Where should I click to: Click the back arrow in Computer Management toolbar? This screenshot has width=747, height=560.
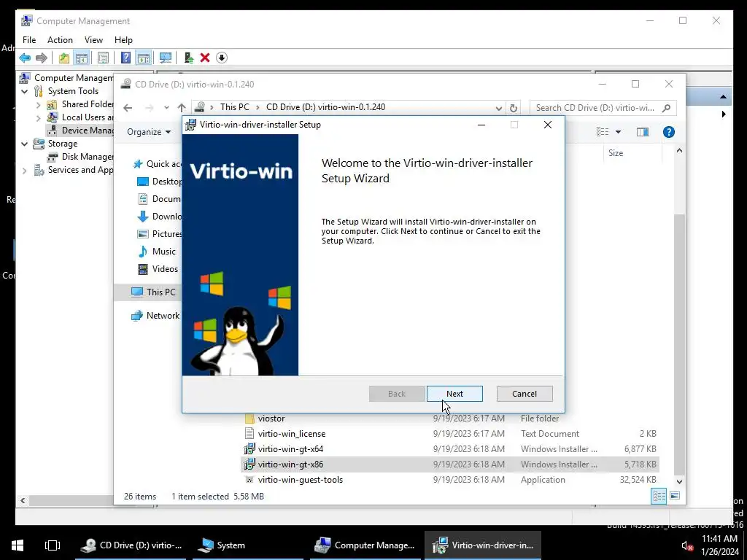click(25, 58)
